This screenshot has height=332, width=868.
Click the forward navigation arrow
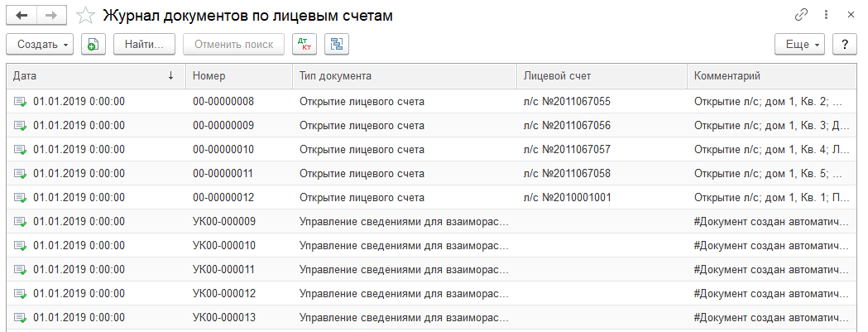click(x=51, y=15)
